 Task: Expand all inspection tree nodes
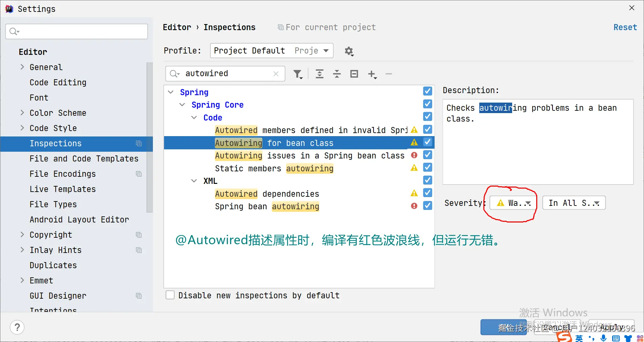pos(319,74)
